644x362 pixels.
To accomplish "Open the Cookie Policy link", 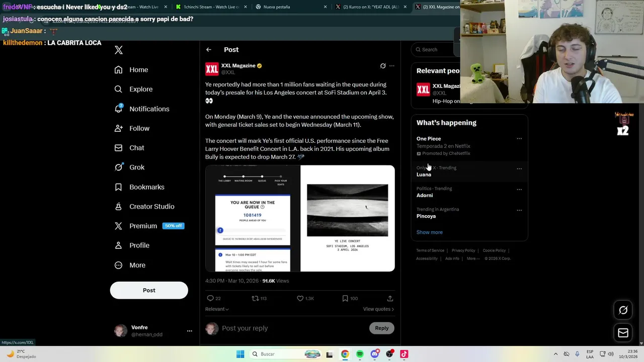I will [494, 250].
